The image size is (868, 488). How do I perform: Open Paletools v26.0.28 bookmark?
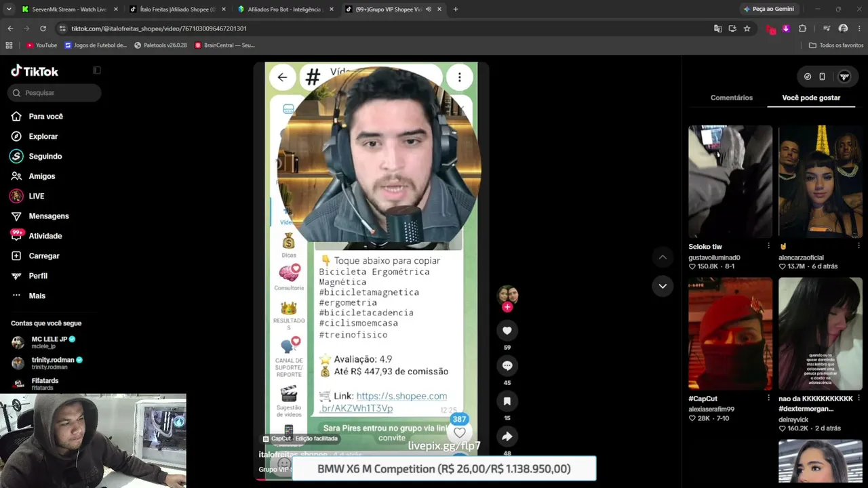tap(161, 45)
